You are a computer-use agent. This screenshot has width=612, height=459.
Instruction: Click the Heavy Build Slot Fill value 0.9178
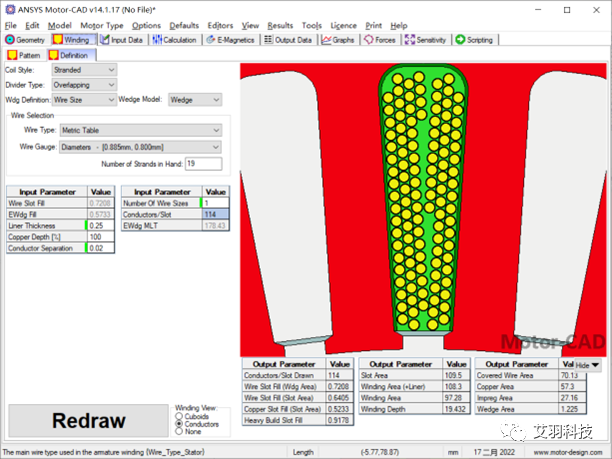[339, 420]
